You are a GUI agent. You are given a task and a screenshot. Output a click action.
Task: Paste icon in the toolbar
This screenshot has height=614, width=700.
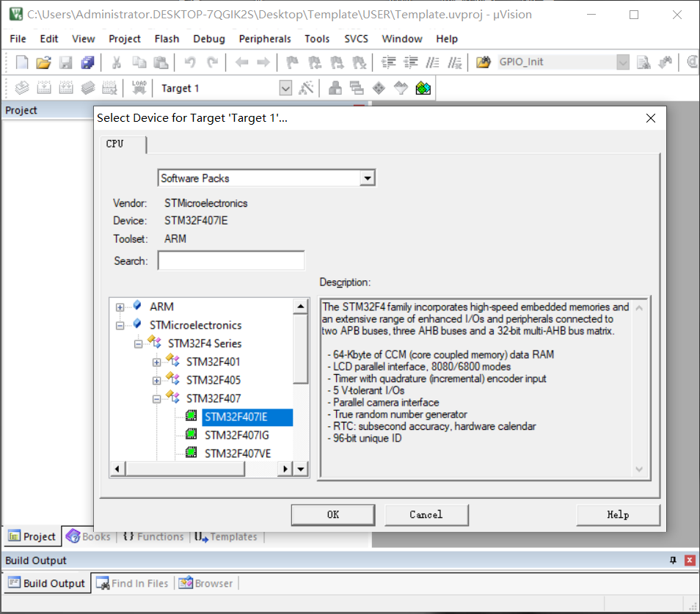[x=161, y=62]
